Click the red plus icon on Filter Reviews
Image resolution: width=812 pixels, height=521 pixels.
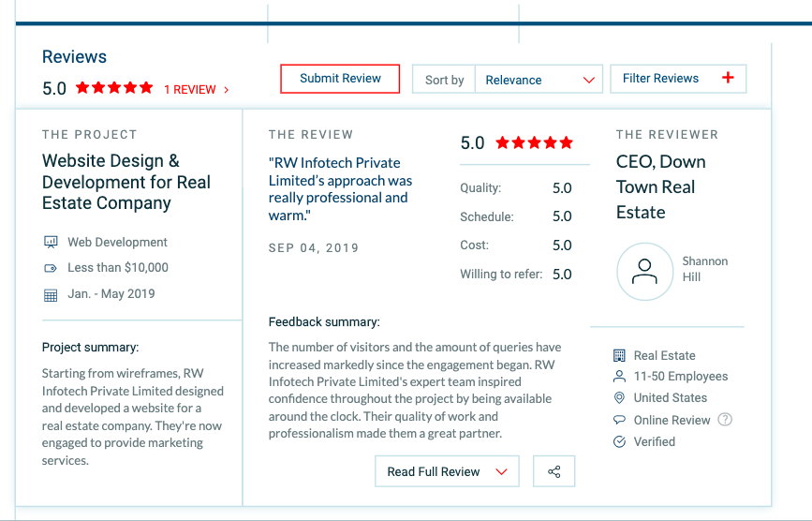[728, 78]
